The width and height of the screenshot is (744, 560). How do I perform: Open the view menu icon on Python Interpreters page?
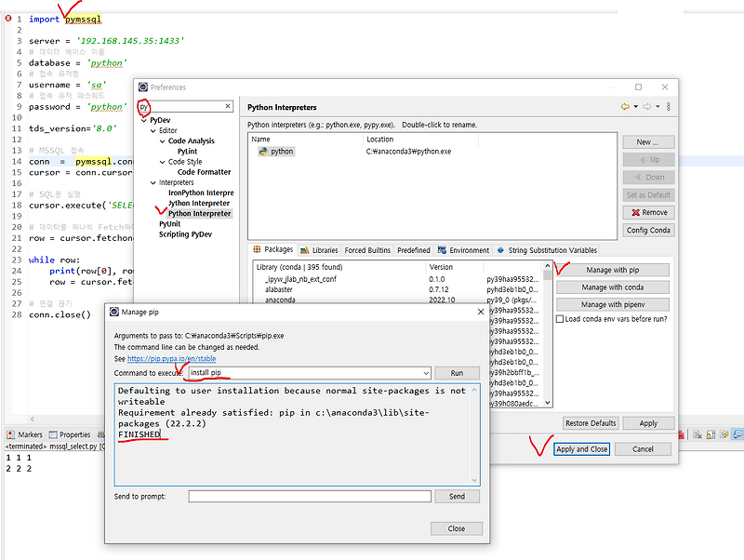tap(669, 106)
